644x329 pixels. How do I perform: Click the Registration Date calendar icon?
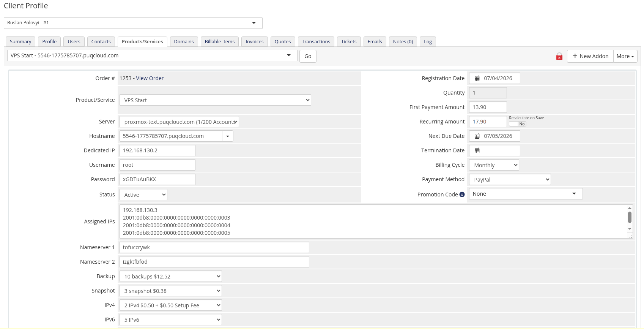[x=477, y=78]
